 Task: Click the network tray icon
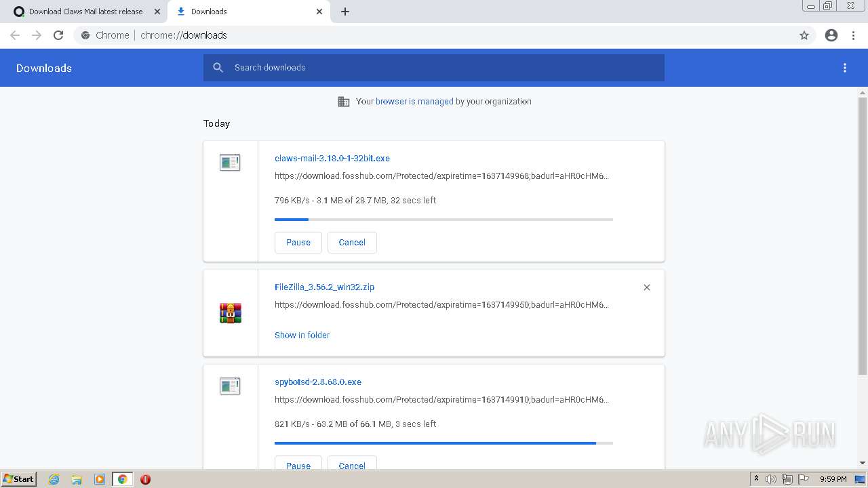pyautogui.click(x=787, y=479)
